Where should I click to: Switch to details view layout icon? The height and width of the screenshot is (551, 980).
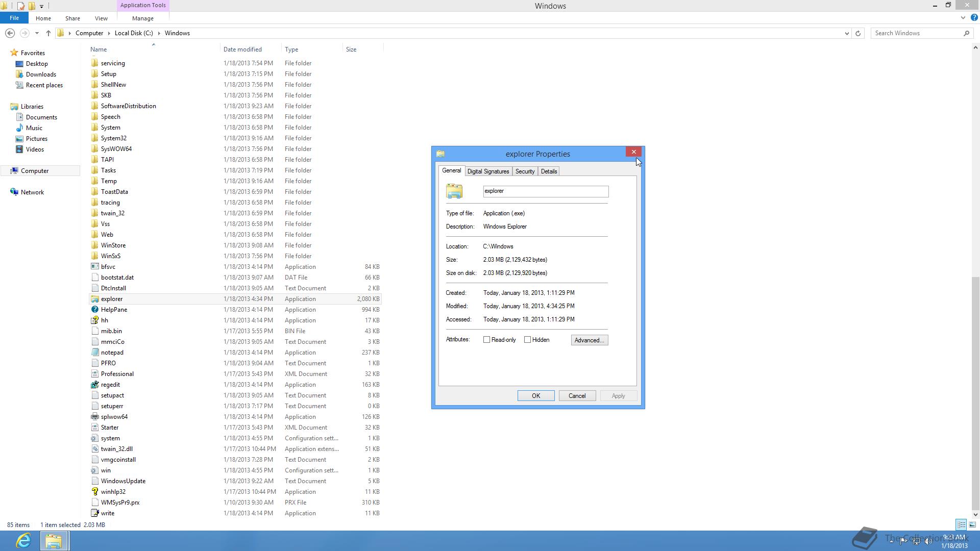click(961, 524)
